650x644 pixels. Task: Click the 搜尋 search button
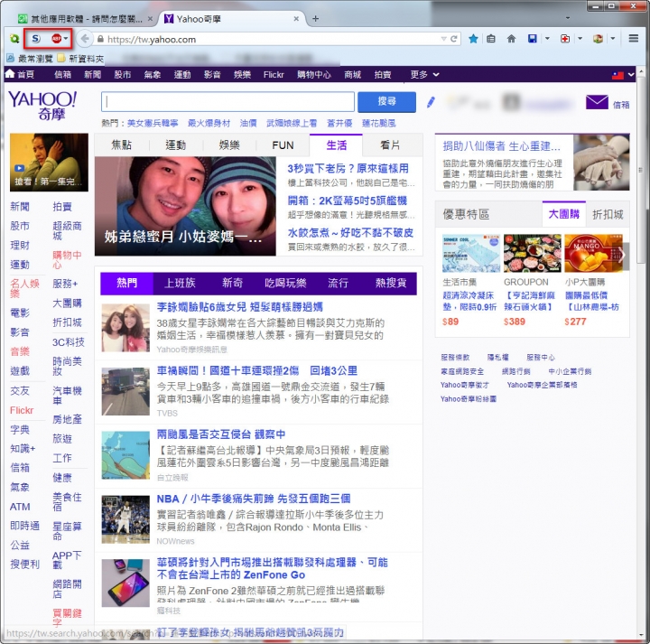(386, 101)
